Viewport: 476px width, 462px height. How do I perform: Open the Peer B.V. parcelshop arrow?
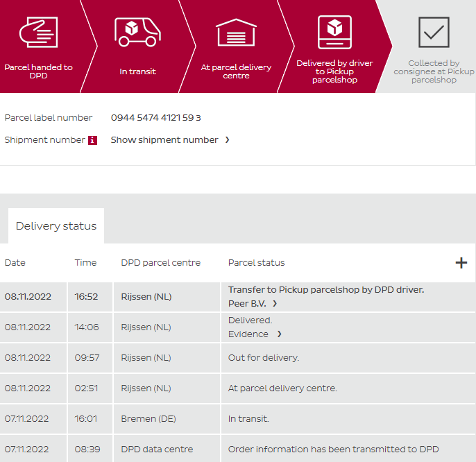pos(275,304)
